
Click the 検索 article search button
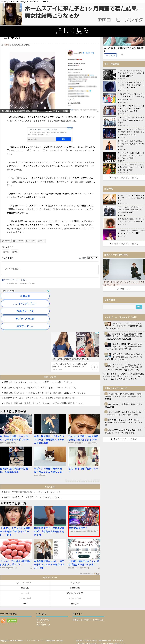139,306
